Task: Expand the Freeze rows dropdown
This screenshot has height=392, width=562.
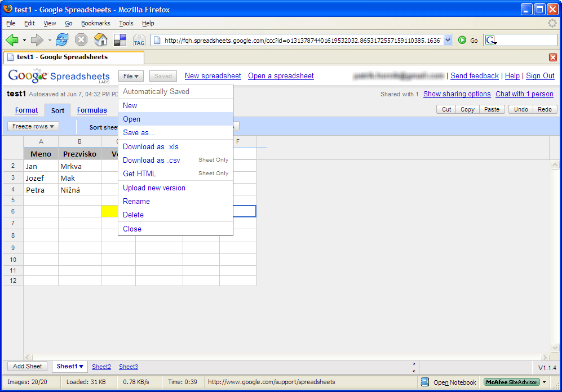Action: coord(33,126)
